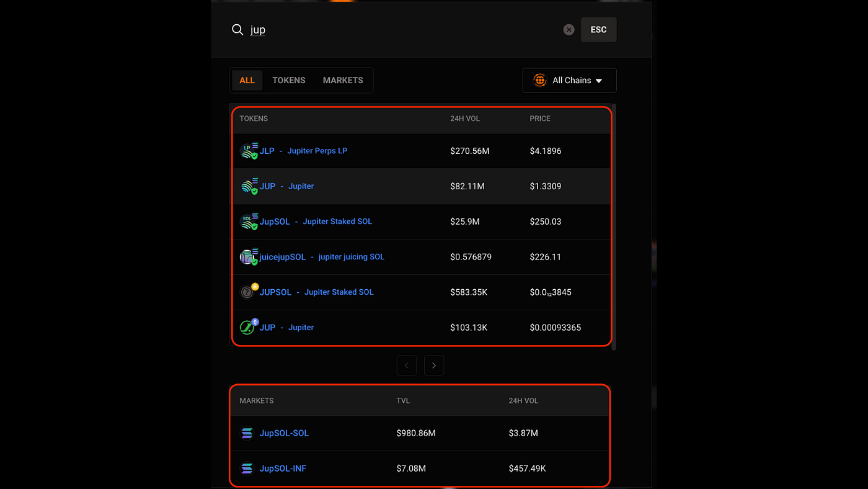Click the juicejupSOL token icon
The width and height of the screenshot is (868, 489).
[248, 257]
